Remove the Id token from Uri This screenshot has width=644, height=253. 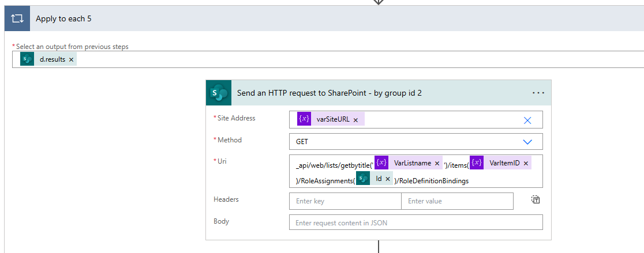pos(387,179)
